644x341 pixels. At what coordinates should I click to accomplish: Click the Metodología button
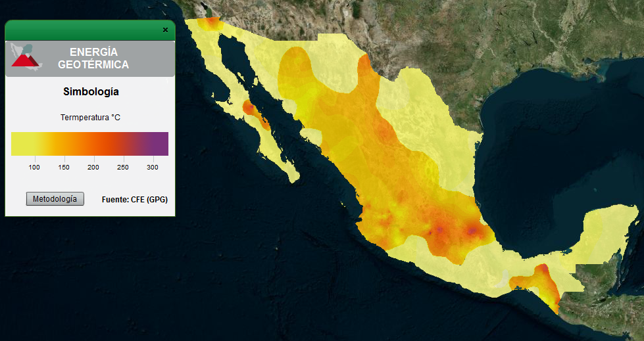click(x=55, y=199)
